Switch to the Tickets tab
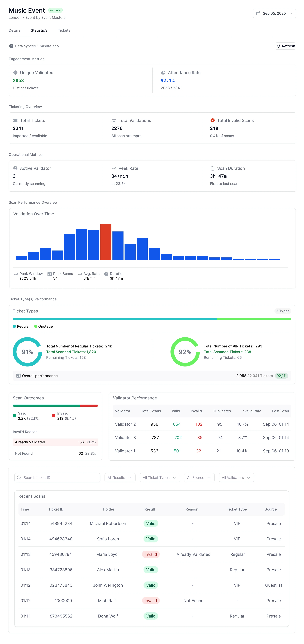 [64, 30]
